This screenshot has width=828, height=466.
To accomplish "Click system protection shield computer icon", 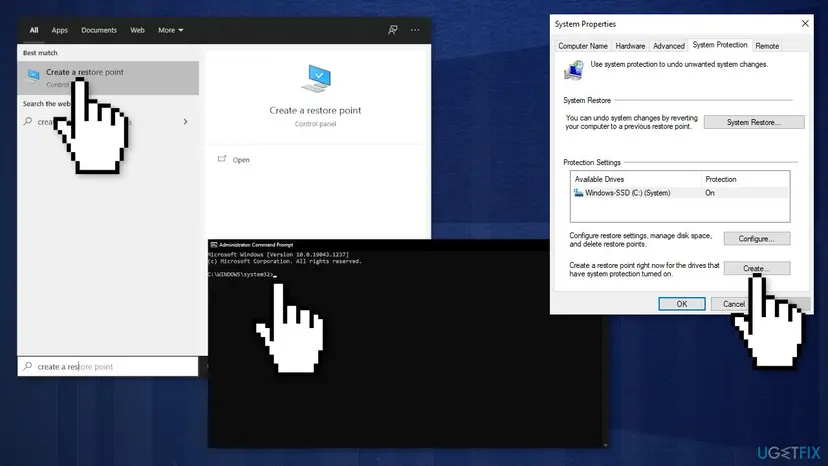I will click(573, 70).
